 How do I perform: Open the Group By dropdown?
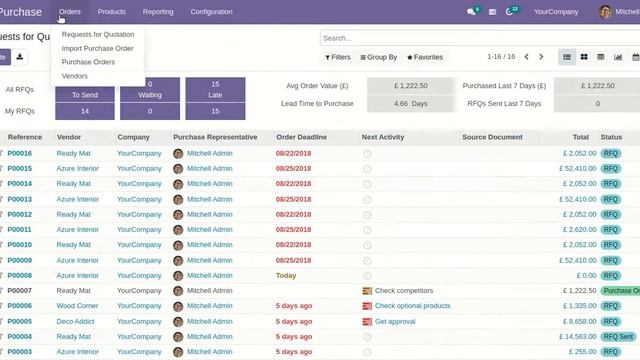click(379, 57)
